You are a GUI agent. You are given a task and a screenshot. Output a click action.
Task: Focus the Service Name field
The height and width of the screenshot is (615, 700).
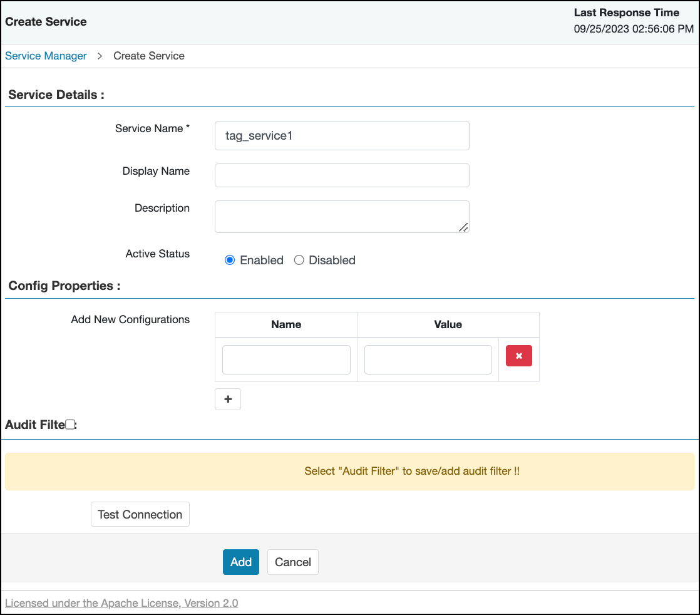pyautogui.click(x=342, y=136)
